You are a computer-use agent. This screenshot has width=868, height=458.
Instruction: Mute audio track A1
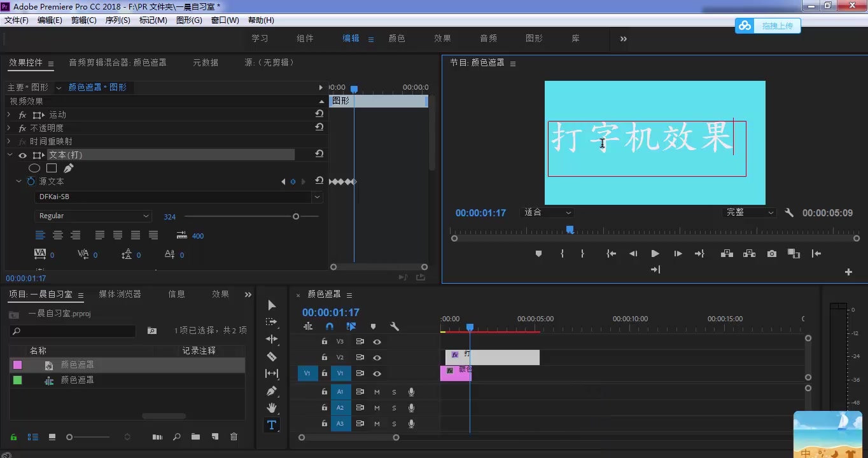(x=377, y=392)
